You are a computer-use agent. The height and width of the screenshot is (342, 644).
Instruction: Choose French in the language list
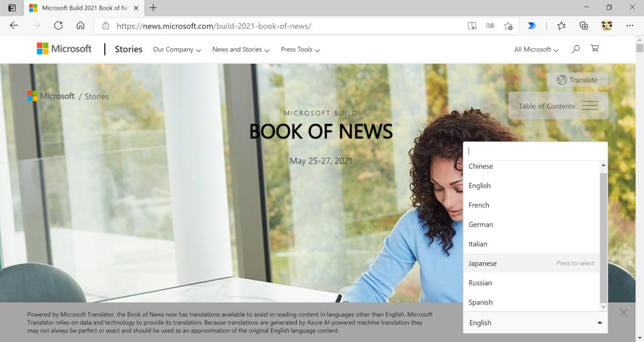pyautogui.click(x=531, y=205)
